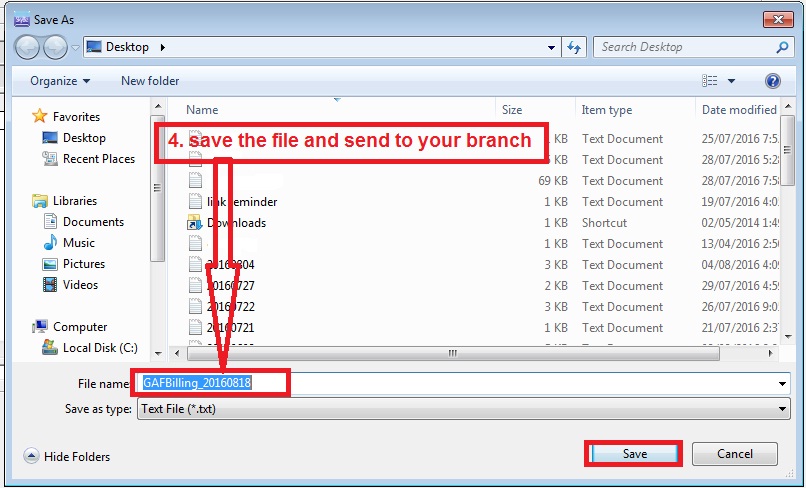This screenshot has width=806, height=488.
Task: Click the Back navigation arrow
Action: [x=28, y=47]
